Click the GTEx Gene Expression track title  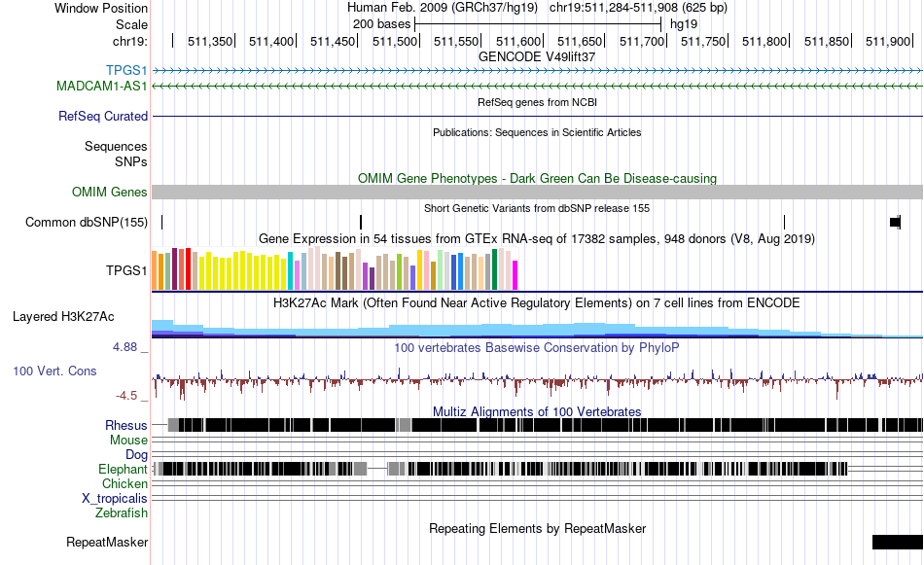pos(537,239)
